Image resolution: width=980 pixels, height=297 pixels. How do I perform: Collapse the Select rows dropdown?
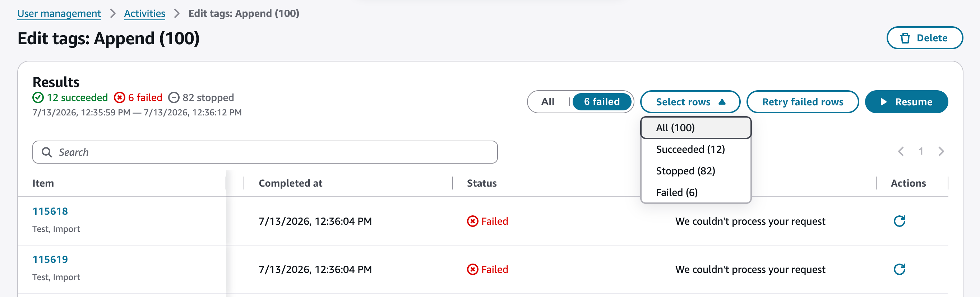click(x=690, y=102)
